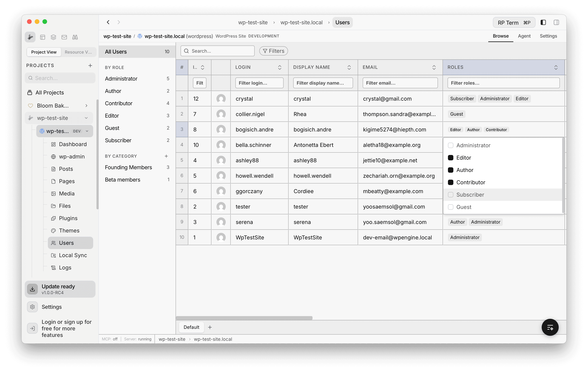
Task: Check the Subscriber role checkbox
Action: pyautogui.click(x=450, y=194)
